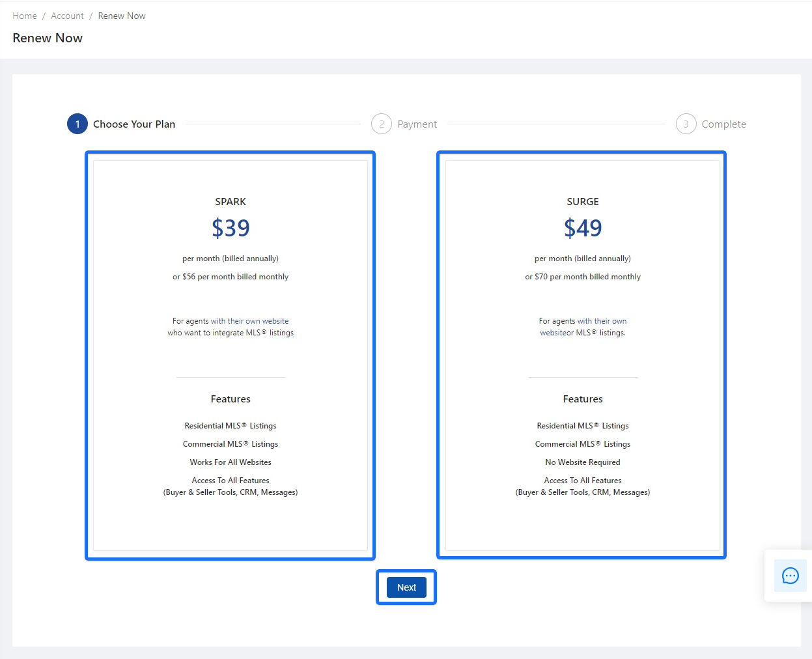
Task: Click the No Website Required feature
Action: (x=583, y=462)
